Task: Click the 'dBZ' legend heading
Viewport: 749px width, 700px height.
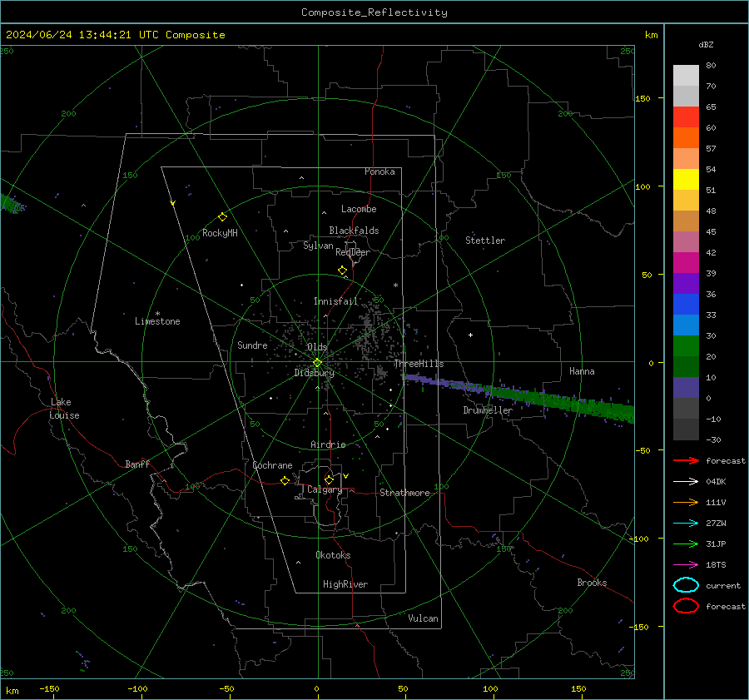Action: [706, 44]
